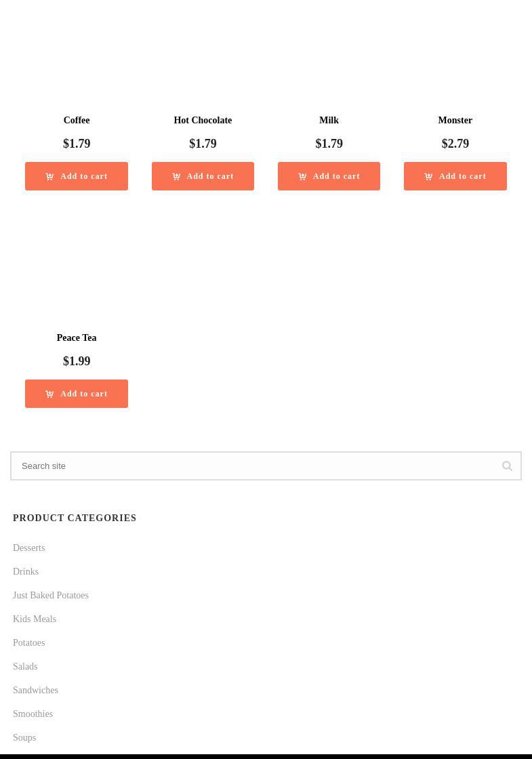
Task: Browse the Smoothies category
Action: click(x=33, y=714)
